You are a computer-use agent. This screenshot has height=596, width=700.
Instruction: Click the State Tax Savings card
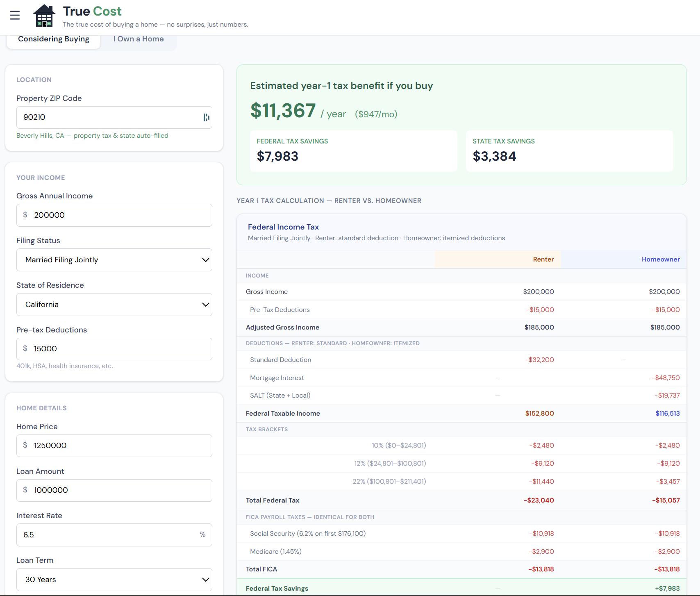pyautogui.click(x=569, y=151)
